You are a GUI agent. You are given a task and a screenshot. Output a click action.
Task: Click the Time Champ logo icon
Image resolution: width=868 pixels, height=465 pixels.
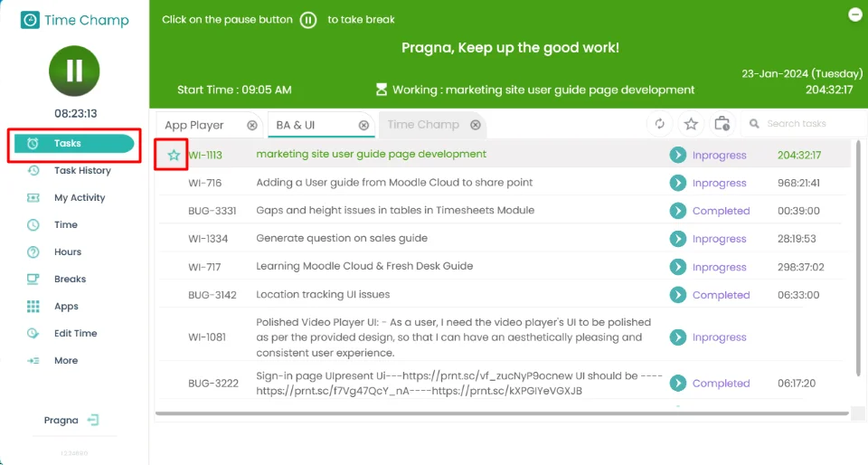(30, 20)
